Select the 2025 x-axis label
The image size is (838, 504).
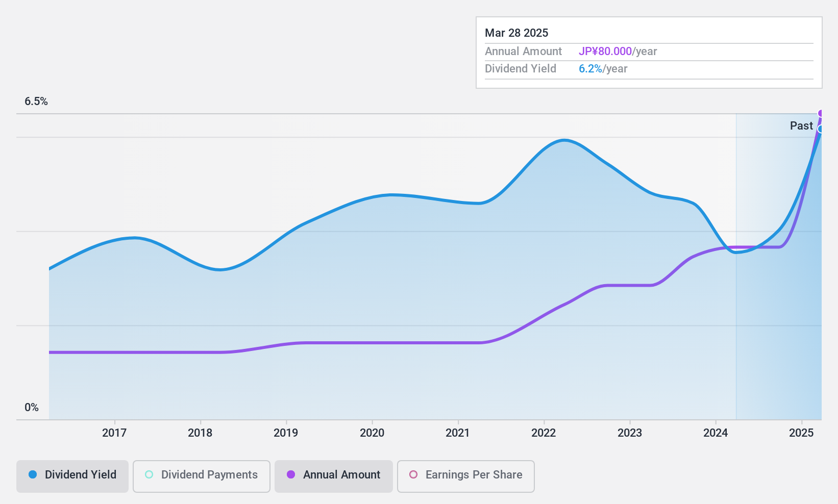(801, 433)
